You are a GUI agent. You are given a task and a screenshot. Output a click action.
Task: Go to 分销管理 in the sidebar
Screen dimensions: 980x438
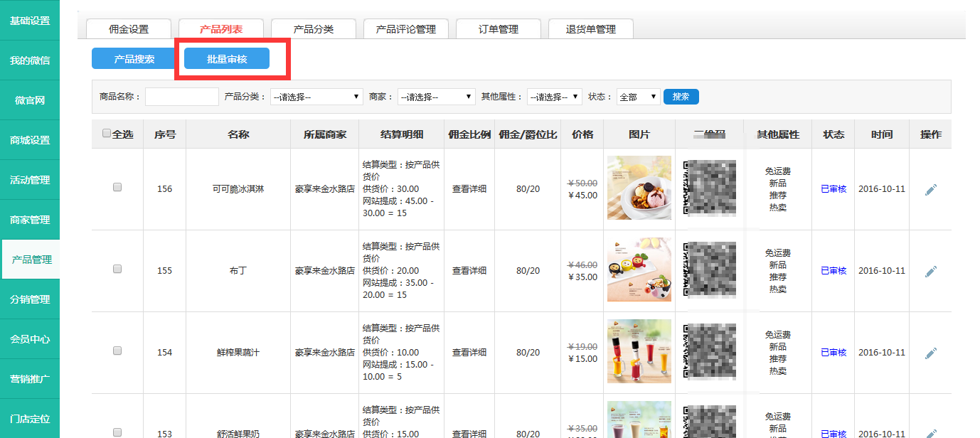30,299
